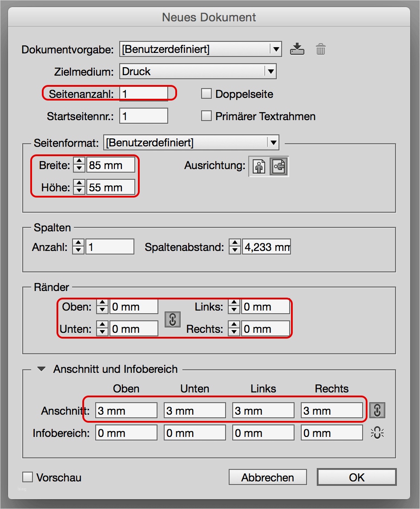This screenshot has width=420, height=509.
Task: Enable Primärer Textrahmen option
Action: click(206, 116)
